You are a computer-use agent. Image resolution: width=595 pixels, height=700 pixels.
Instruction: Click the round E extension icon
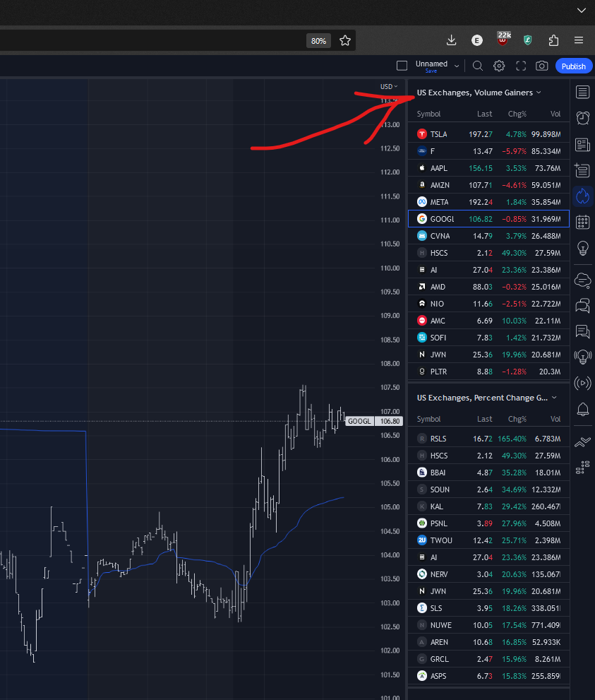477,40
